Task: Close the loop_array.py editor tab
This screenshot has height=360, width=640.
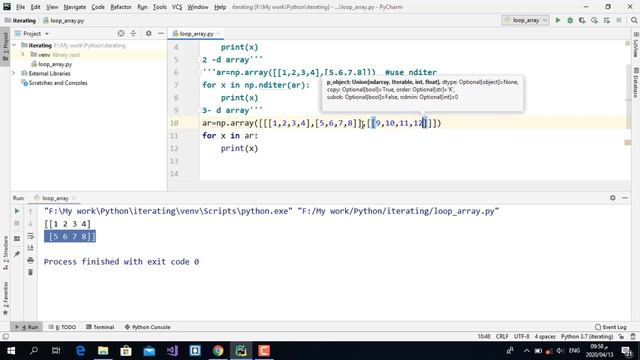Action: click(x=218, y=33)
